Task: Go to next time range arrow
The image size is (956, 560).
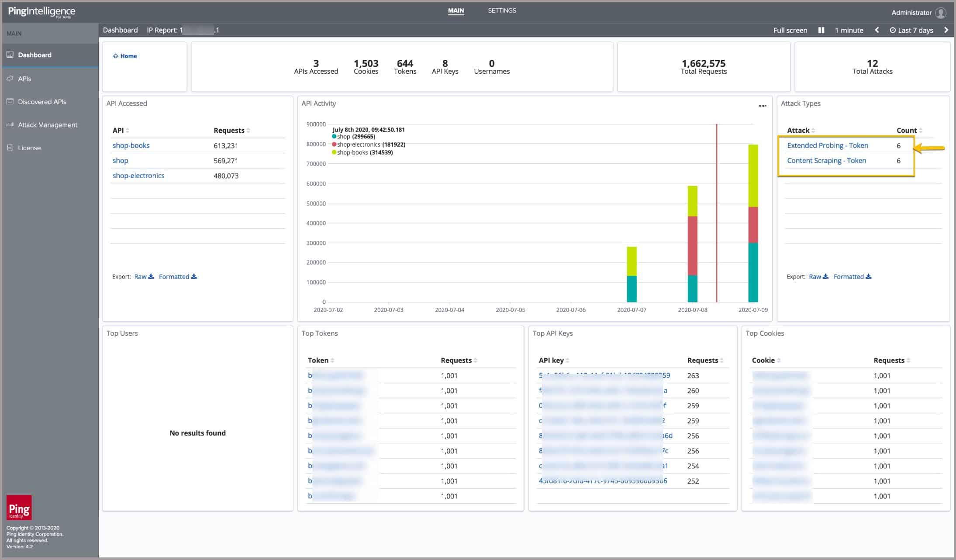Action: coord(946,30)
